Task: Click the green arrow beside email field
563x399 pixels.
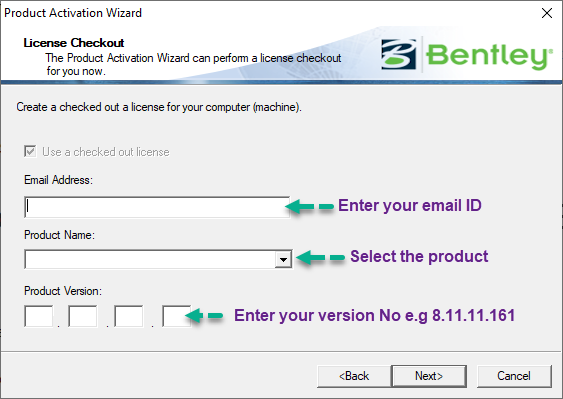Action: tap(310, 206)
